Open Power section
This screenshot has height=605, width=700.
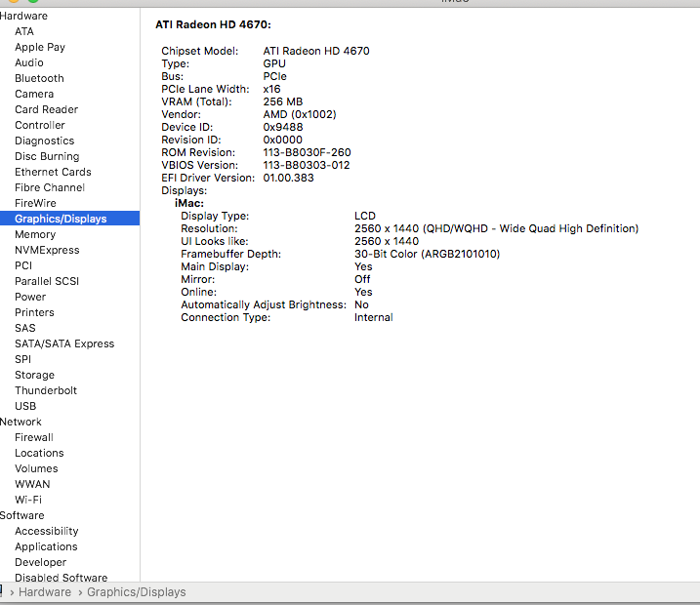pos(30,297)
